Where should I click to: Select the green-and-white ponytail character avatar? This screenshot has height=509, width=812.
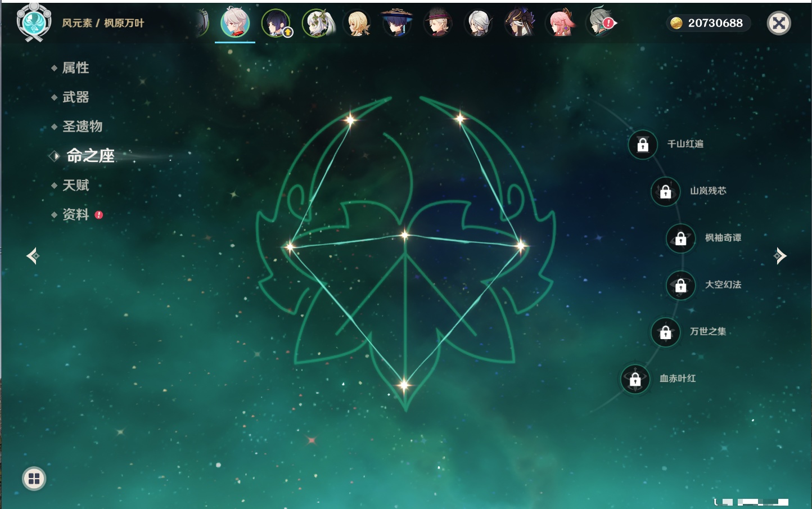[x=318, y=23]
